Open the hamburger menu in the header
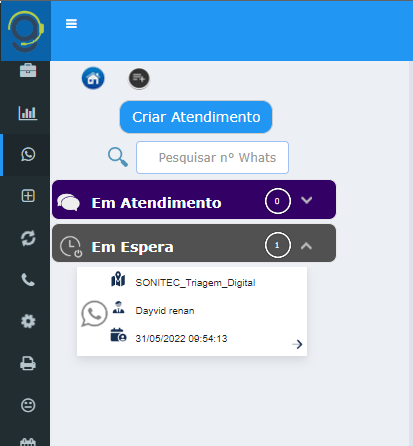The height and width of the screenshot is (446, 413). point(71,24)
